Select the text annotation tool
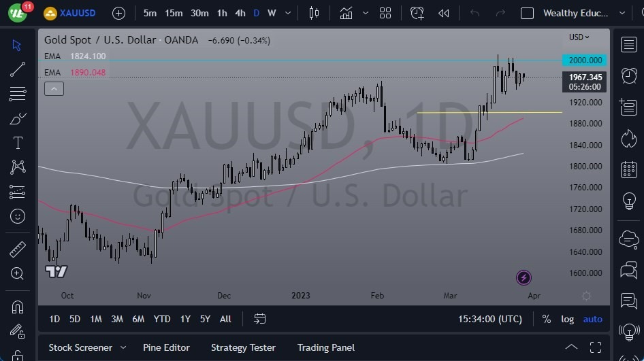The width and height of the screenshot is (644, 361). click(x=18, y=143)
